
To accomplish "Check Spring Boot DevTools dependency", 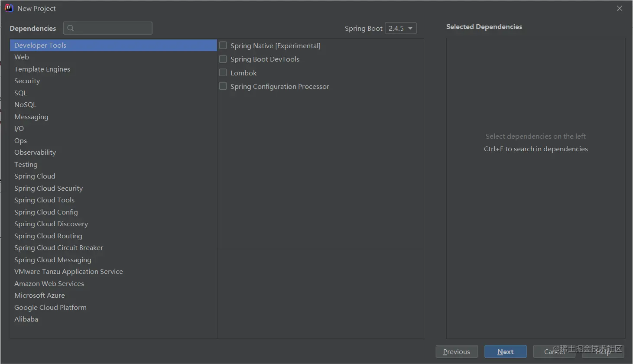I will pos(223,59).
